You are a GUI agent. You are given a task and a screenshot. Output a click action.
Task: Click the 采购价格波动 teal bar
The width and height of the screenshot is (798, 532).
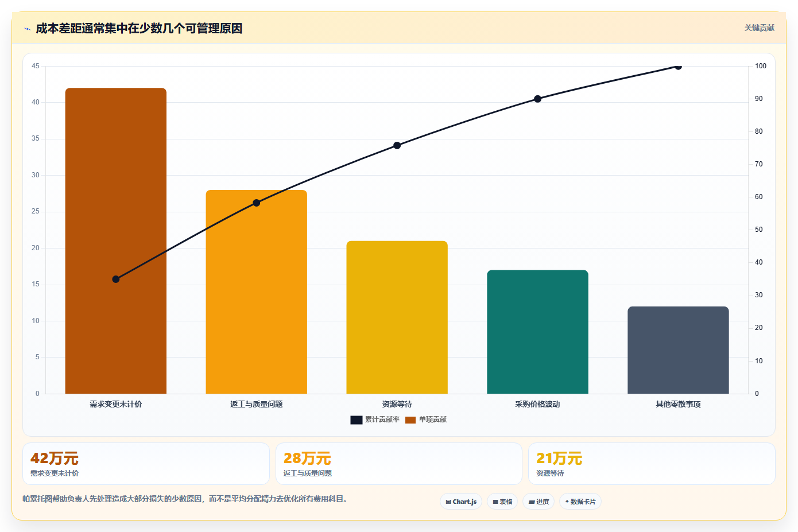tap(537, 332)
